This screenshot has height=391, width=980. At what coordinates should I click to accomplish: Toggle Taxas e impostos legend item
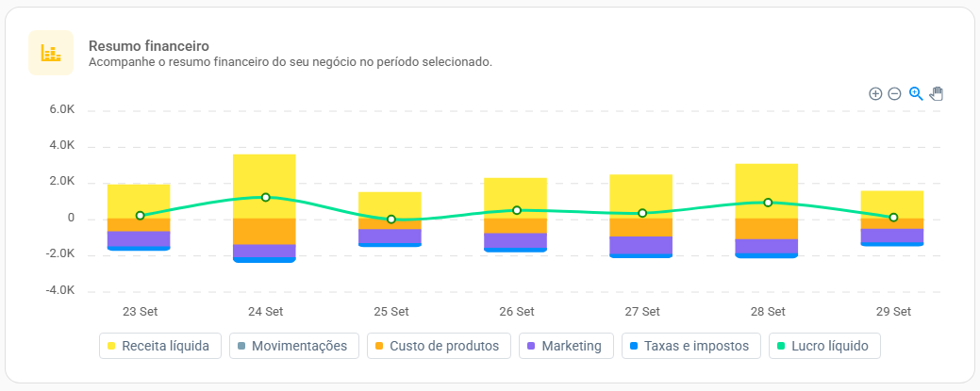pos(690,346)
